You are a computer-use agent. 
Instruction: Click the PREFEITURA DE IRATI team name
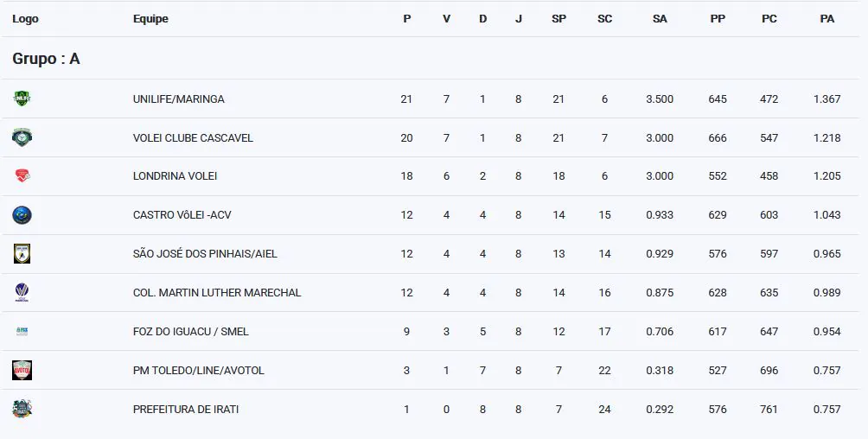pyautogui.click(x=186, y=410)
